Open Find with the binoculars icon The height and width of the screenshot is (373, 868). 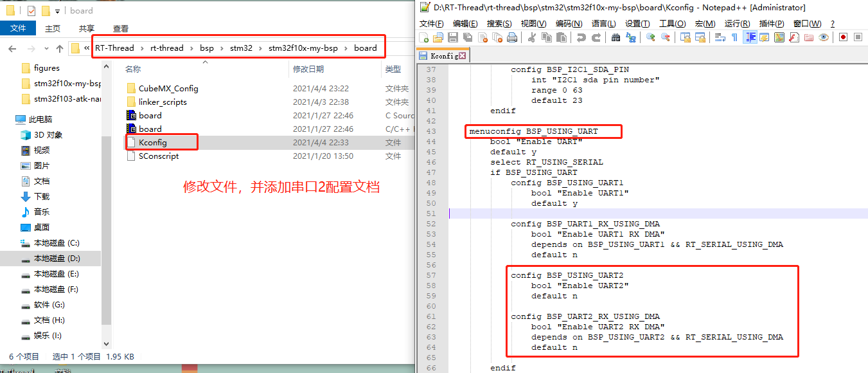(x=616, y=38)
